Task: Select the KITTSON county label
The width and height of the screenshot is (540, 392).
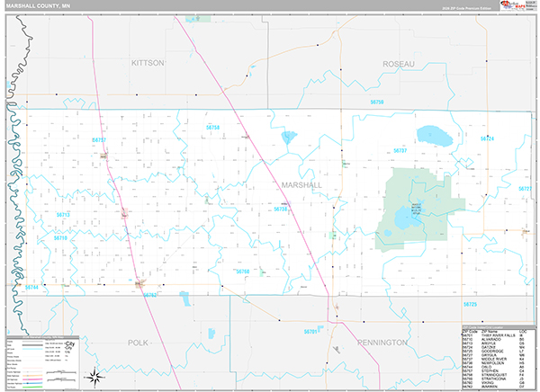Action: (148, 63)
